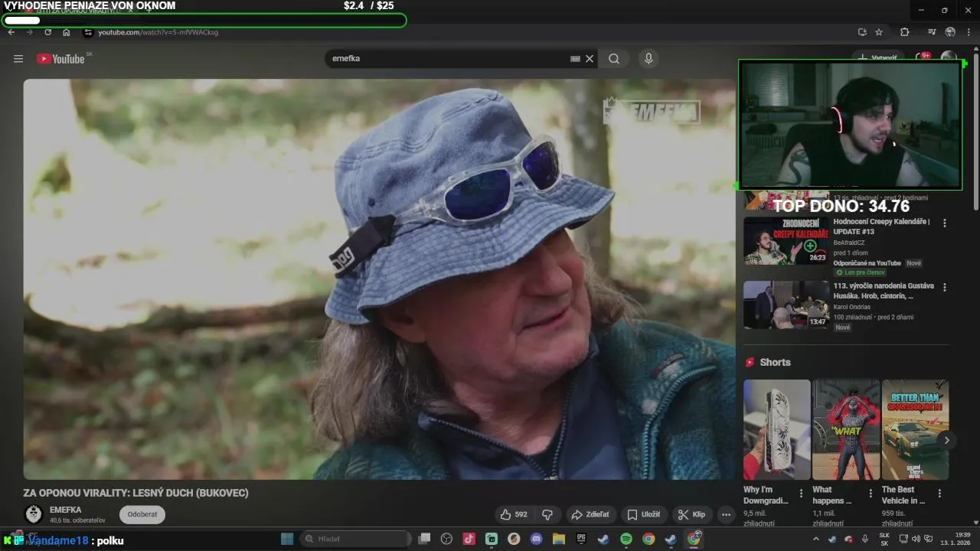Open options for Hodnocení Creepy Kalendáře video
The width and height of the screenshot is (980, 551).
pyautogui.click(x=945, y=223)
